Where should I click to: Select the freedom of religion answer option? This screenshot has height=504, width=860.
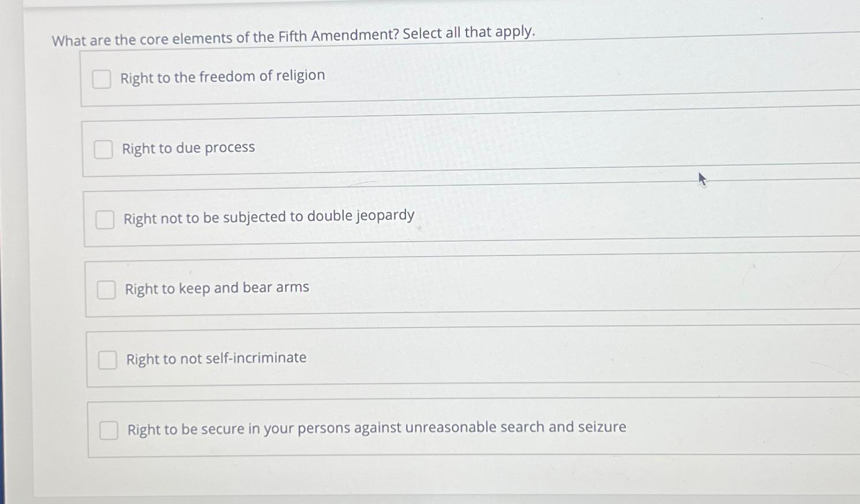click(222, 76)
